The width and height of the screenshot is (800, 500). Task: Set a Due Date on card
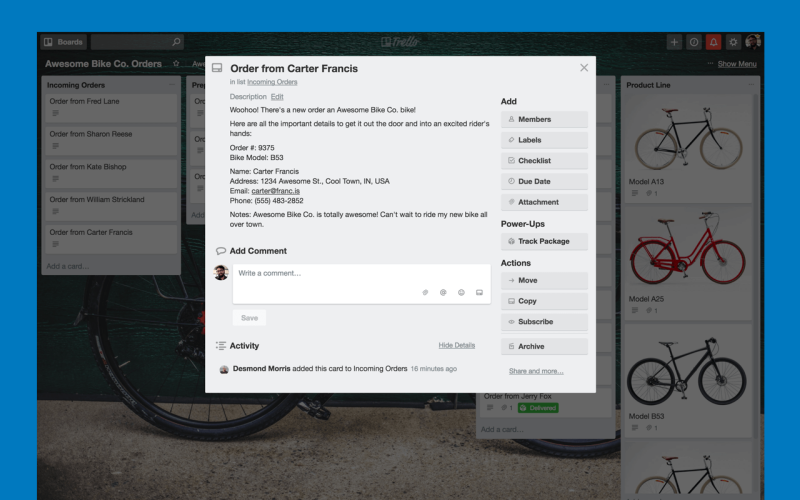point(544,181)
